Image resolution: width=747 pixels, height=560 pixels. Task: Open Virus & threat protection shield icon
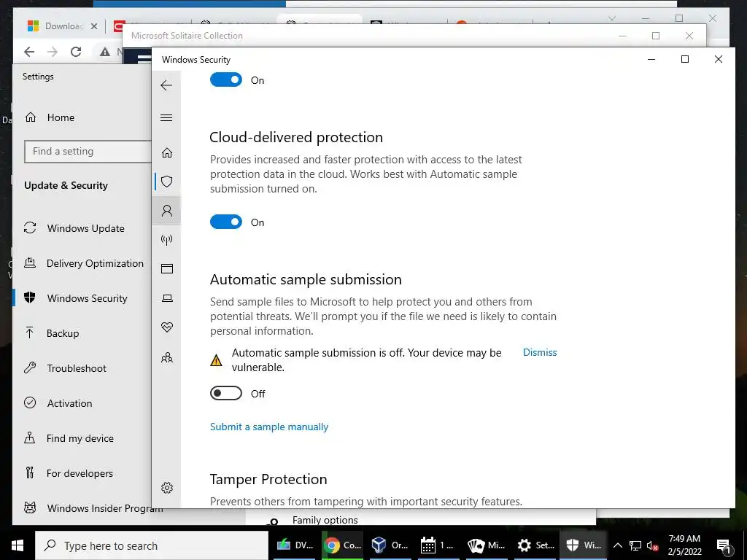pyautogui.click(x=167, y=182)
